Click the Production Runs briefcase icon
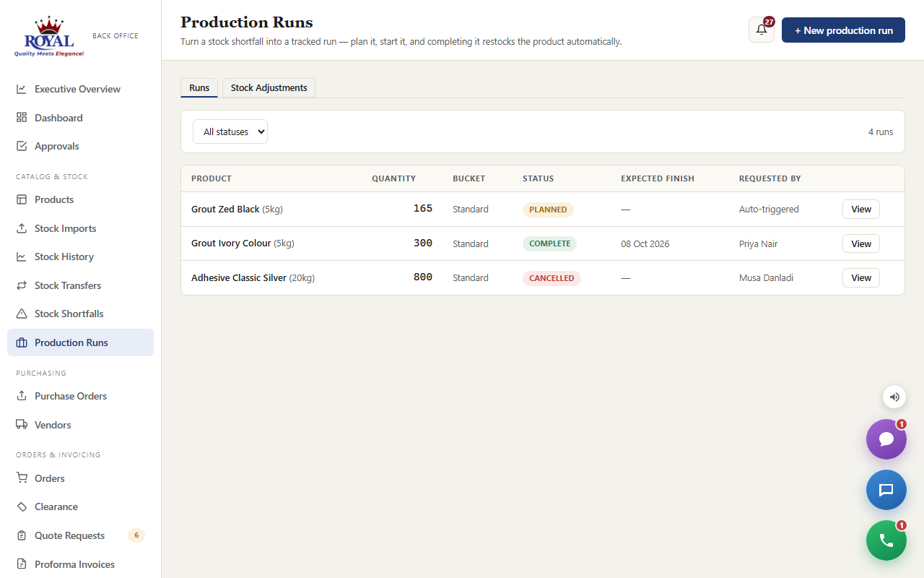Image resolution: width=924 pixels, height=578 pixels. click(22, 342)
